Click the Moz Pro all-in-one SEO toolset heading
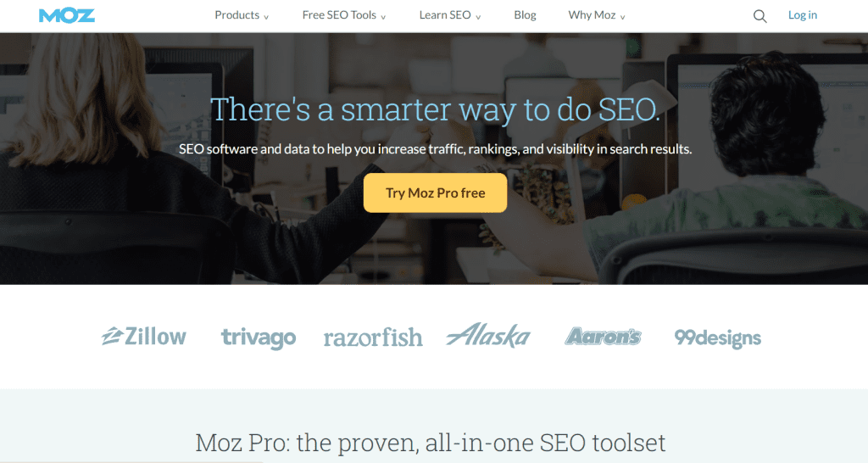Screen dimensions: 868x463 (x=430, y=443)
